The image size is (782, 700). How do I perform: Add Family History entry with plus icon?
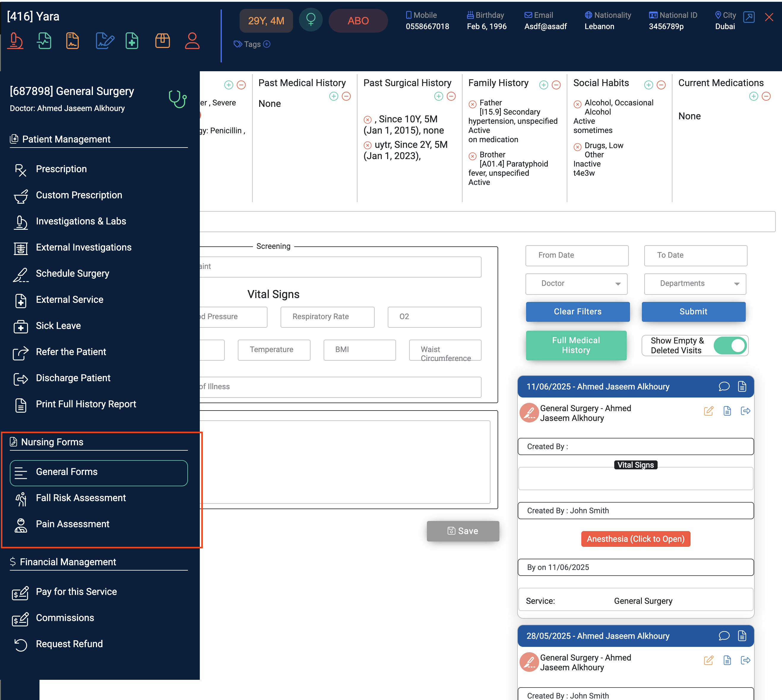pyautogui.click(x=544, y=85)
